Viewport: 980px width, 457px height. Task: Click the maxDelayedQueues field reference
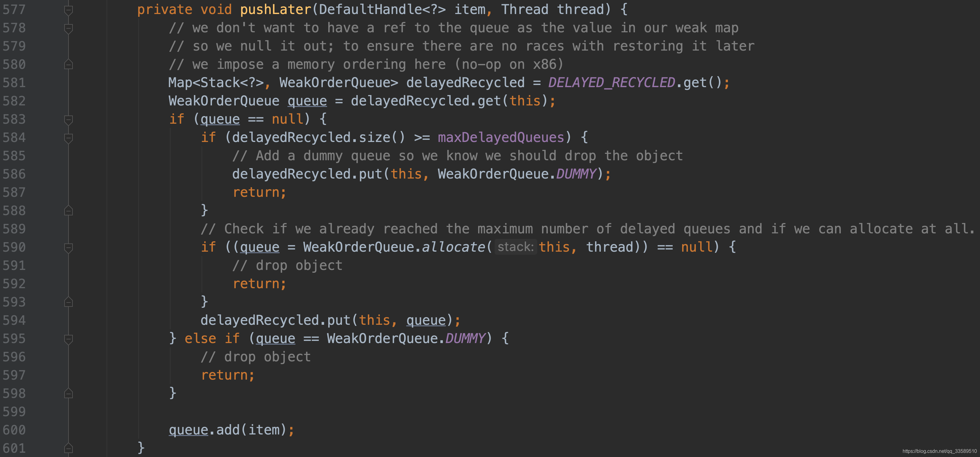(x=501, y=137)
